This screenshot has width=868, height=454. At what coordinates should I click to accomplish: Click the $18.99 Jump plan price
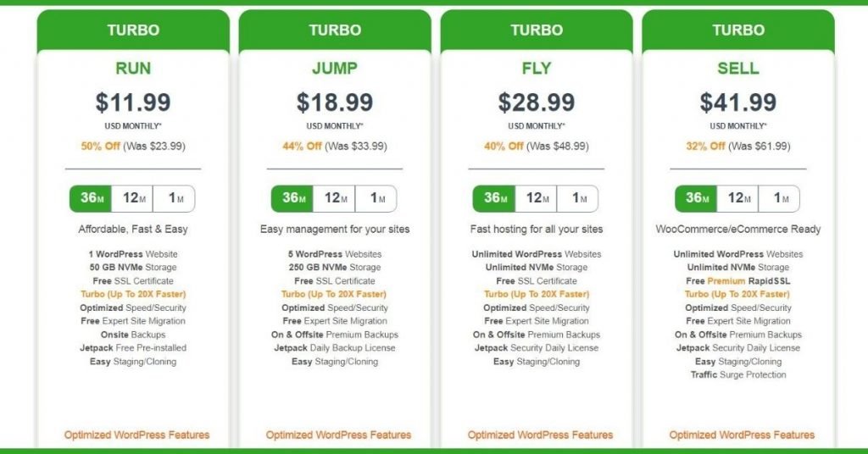(x=335, y=102)
